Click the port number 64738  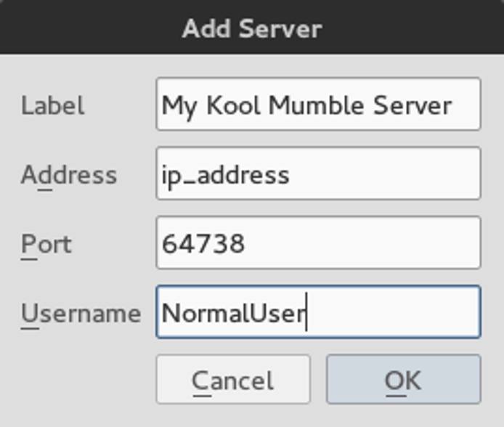point(203,243)
